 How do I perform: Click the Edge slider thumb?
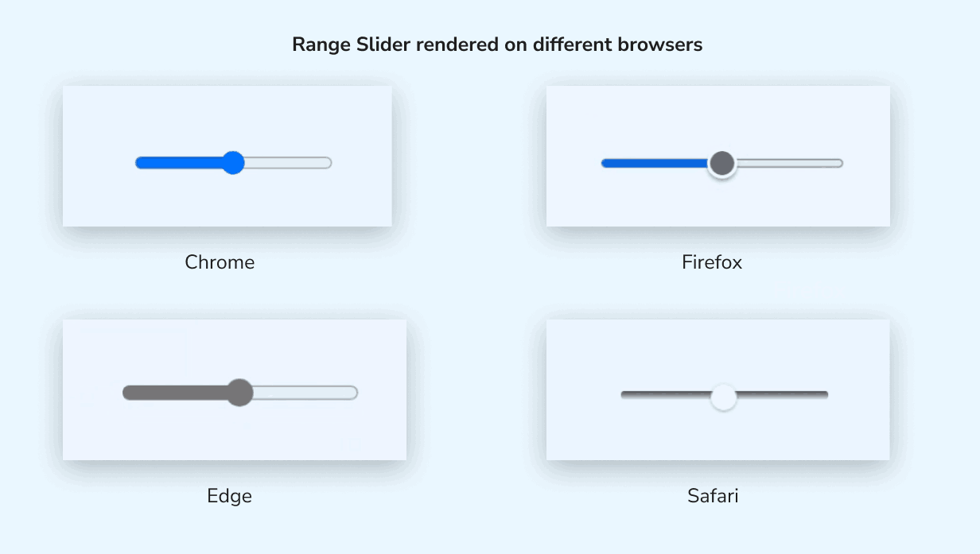coord(239,393)
